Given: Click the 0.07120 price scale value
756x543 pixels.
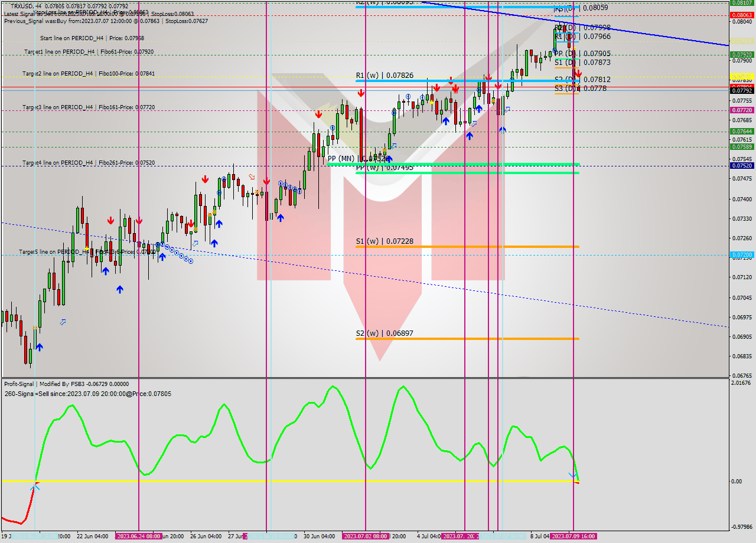Looking at the screenshot, I should click(x=742, y=277).
